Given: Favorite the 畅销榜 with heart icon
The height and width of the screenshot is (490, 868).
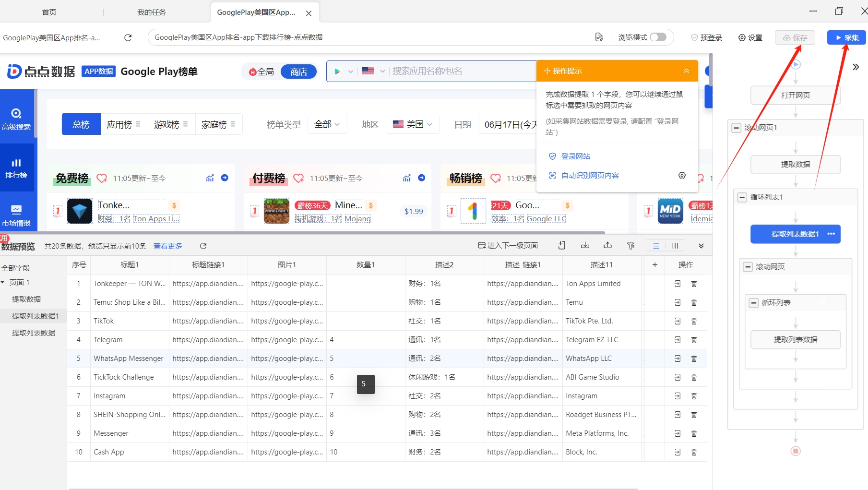Looking at the screenshot, I should point(496,178).
